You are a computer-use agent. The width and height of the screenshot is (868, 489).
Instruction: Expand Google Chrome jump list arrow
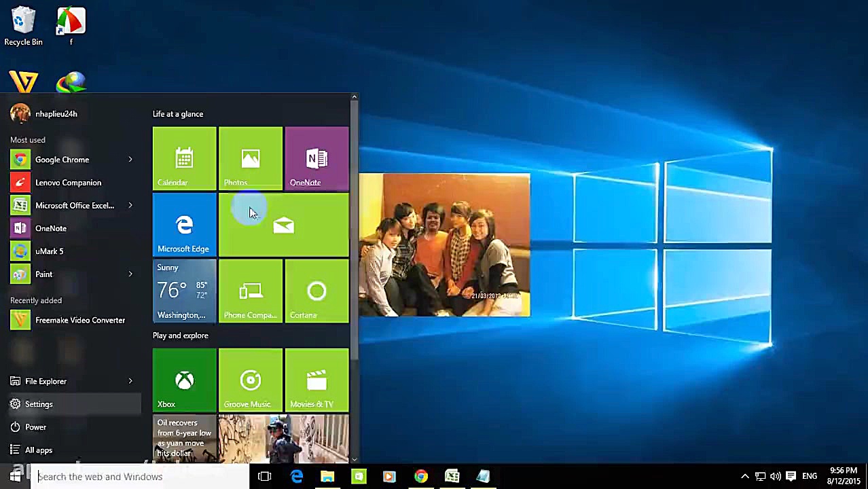[130, 160]
